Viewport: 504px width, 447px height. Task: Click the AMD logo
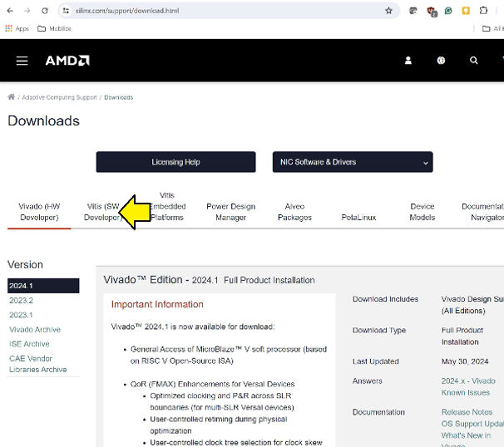[x=67, y=61]
